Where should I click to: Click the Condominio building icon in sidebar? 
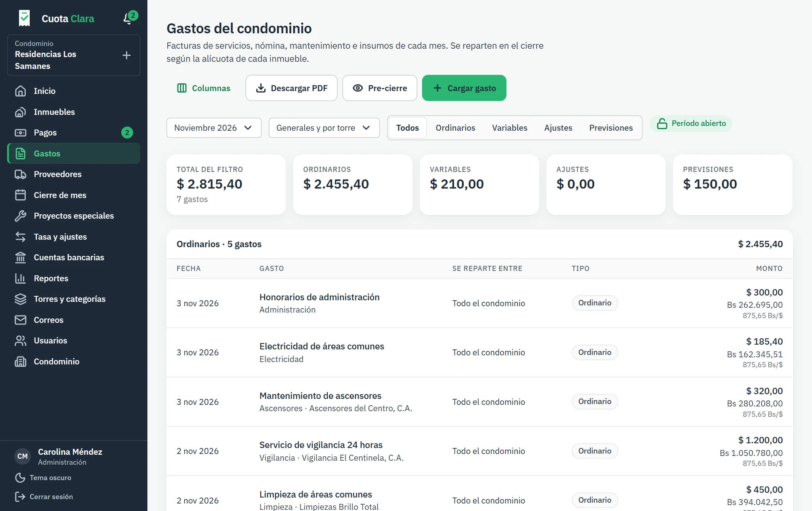[x=20, y=362]
